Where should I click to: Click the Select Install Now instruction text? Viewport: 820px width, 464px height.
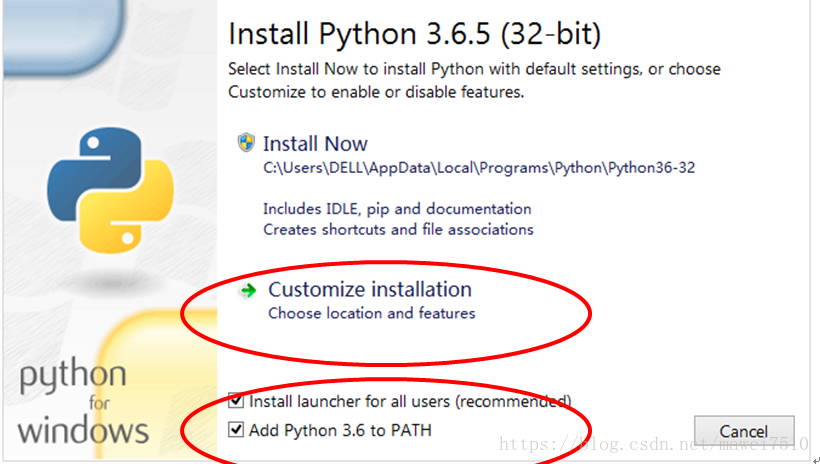click(474, 69)
